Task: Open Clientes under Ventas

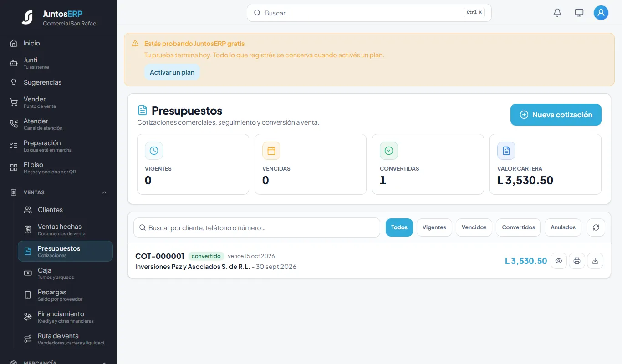Action: pyautogui.click(x=65, y=210)
